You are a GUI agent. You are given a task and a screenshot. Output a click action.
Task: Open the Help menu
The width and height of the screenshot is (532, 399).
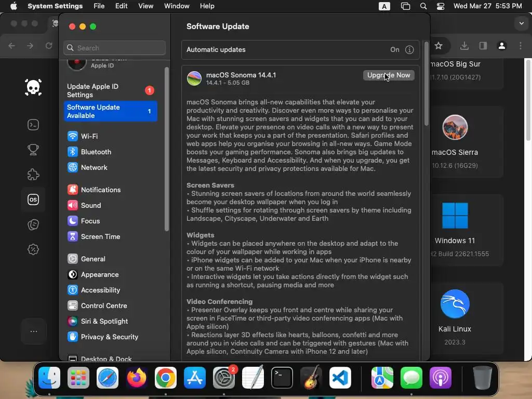[x=207, y=6]
